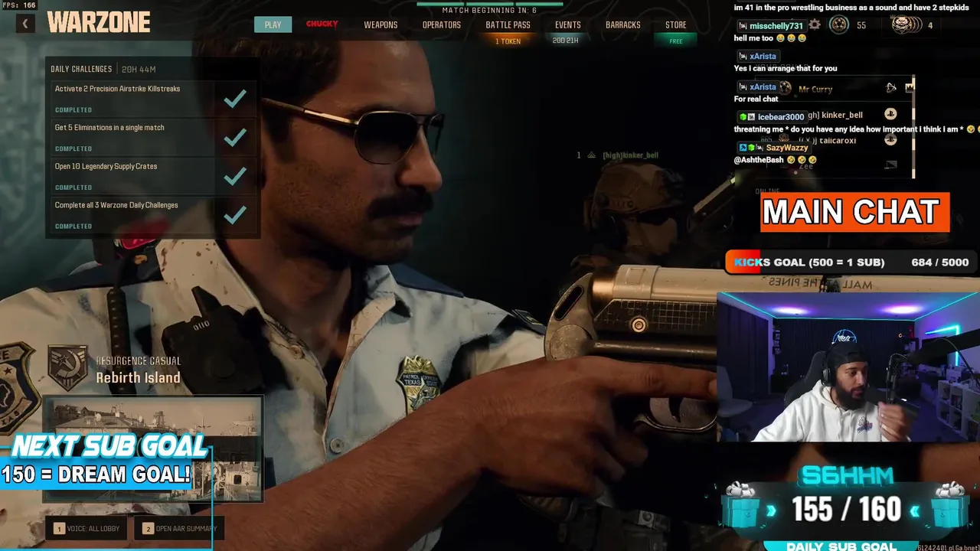The image size is (980, 551).
Task: Click Open AAR Summary button
Action: 181,529
